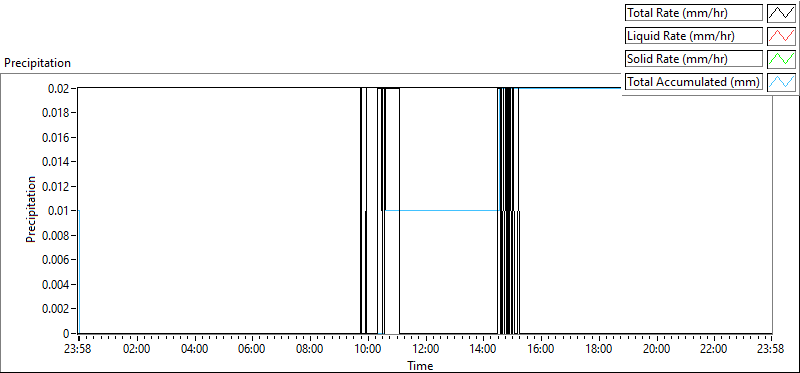800x373 pixels.
Task: Click the Total Accumulated blue line icon
Action: tap(781, 82)
